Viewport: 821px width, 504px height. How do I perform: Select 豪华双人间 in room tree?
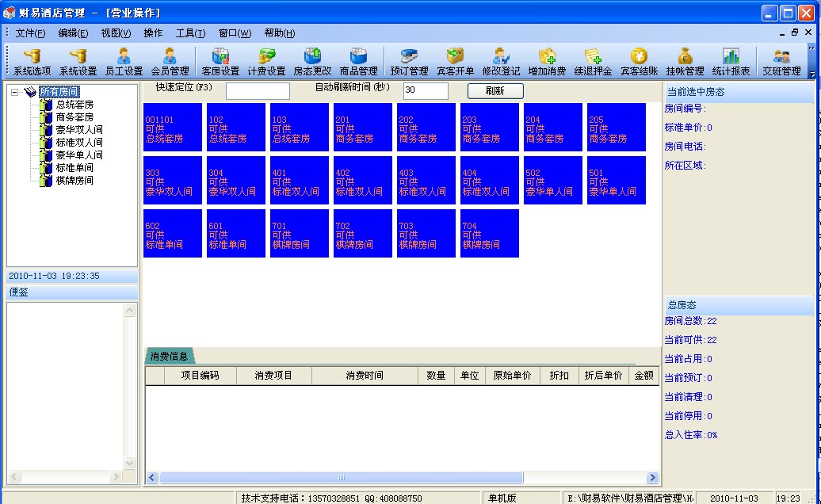tap(79, 129)
